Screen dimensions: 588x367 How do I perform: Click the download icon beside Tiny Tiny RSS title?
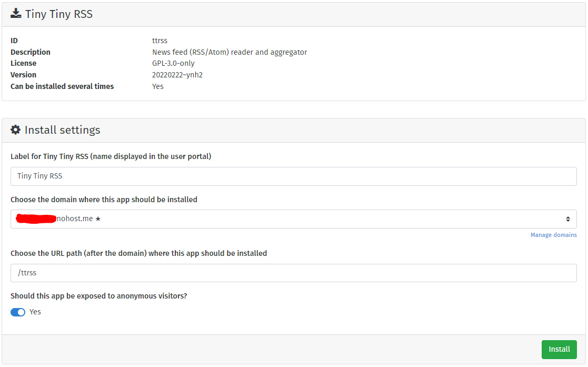tap(16, 14)
